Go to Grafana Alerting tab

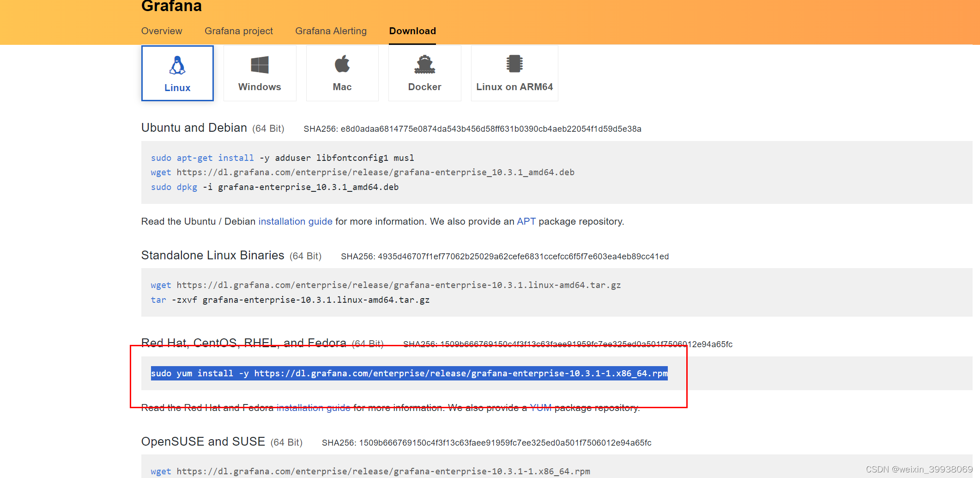(331, 31)
